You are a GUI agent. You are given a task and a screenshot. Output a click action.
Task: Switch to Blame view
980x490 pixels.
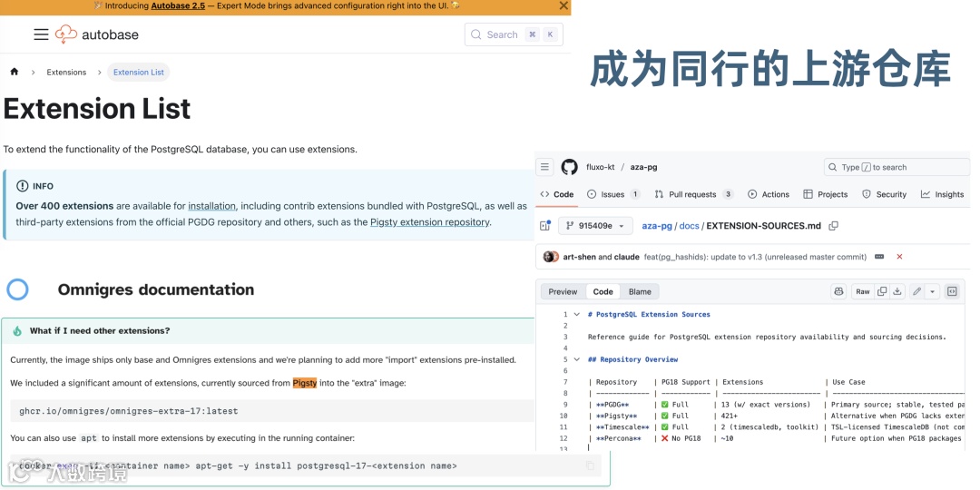640,291
